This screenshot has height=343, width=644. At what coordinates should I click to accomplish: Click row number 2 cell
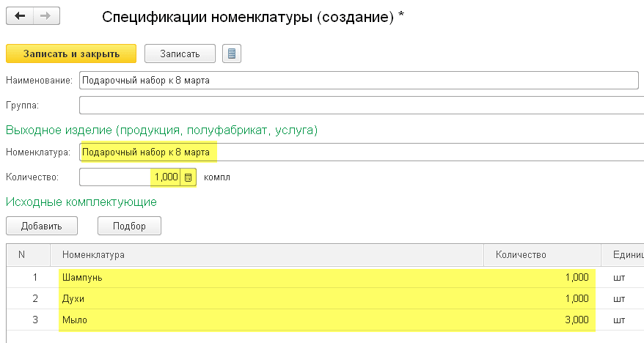[29, 299]
